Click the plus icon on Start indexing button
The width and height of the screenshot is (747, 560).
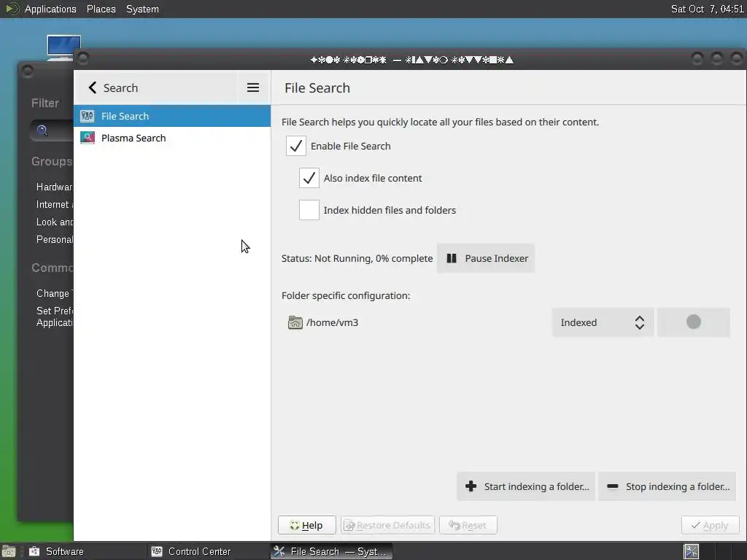471,486
